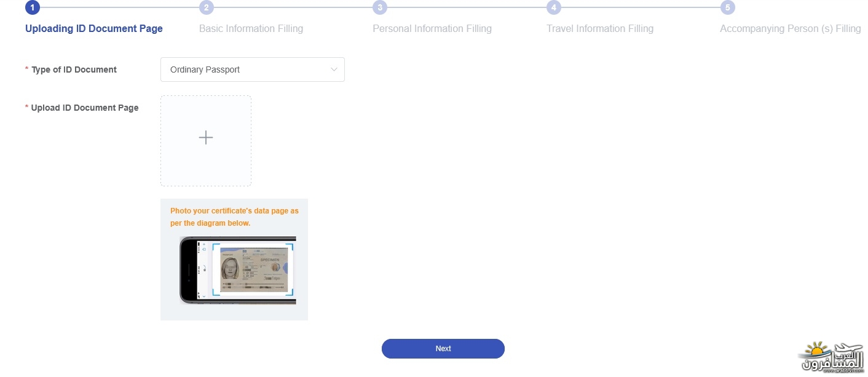
Task: Open the Personal Information Filling step
Action: pyautogui.click(x=432, y=28)
